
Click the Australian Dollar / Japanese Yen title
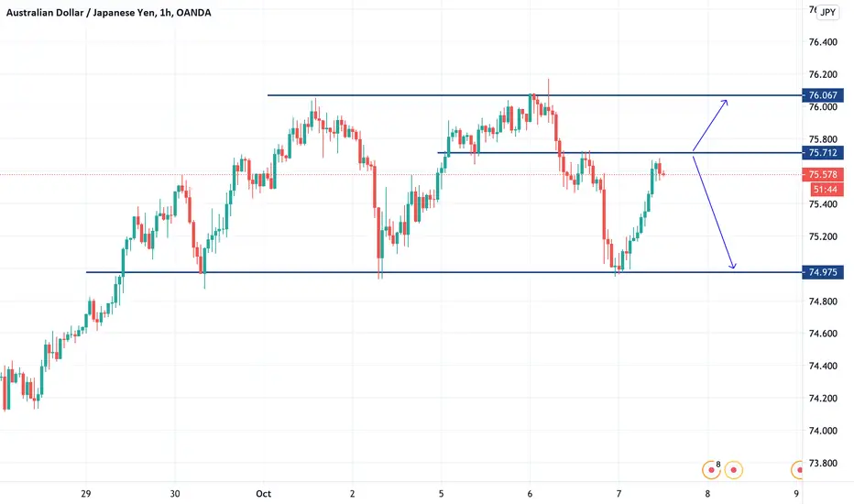108,12
